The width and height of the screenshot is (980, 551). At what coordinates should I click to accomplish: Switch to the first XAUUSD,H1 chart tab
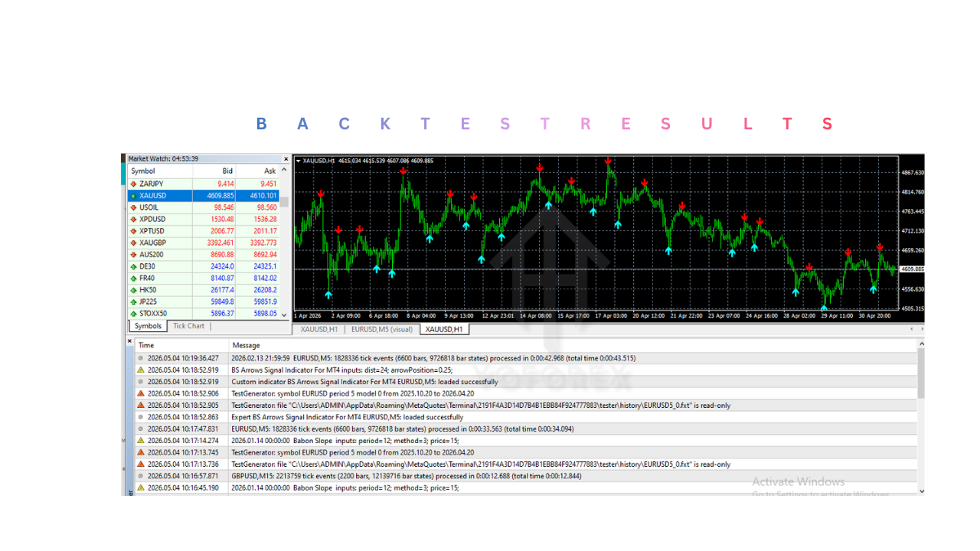click(x=319, y=330)
